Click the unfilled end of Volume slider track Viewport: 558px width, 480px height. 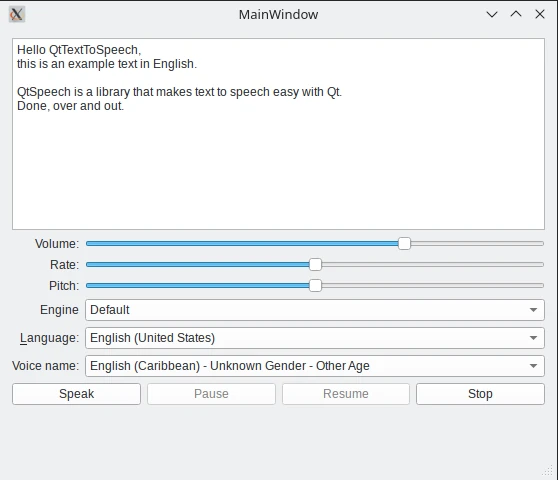point(477,244)
